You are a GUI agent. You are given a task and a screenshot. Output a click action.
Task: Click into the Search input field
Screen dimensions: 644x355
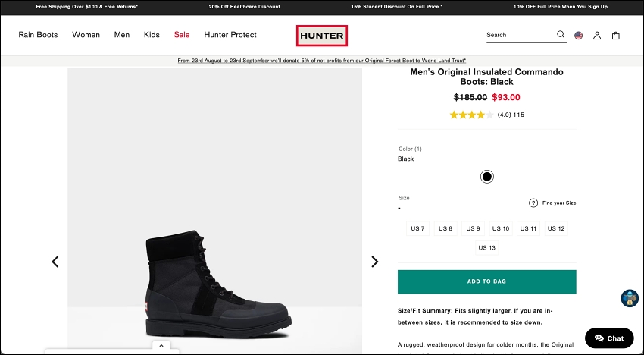pos(521,35)
